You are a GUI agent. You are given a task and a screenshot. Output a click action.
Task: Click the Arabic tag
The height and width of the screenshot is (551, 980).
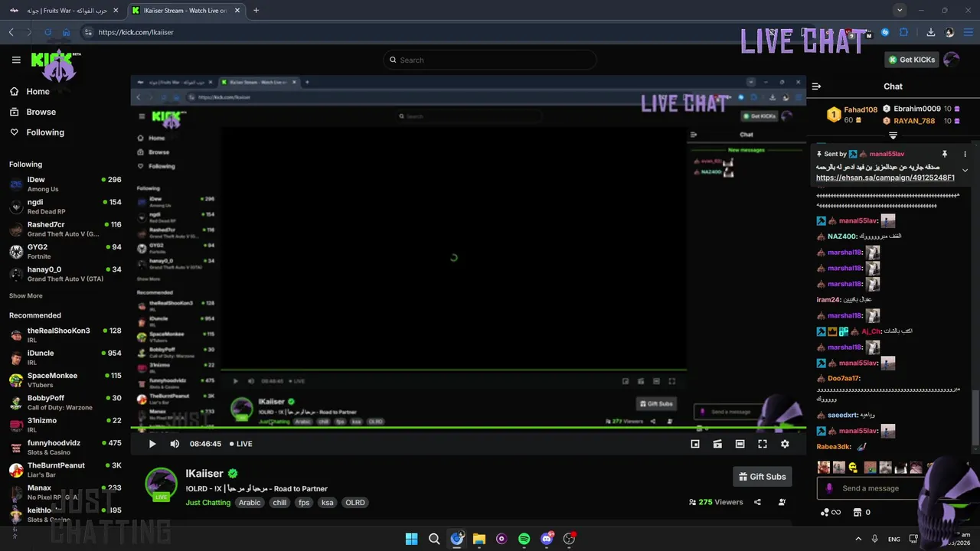coord(250,503)
